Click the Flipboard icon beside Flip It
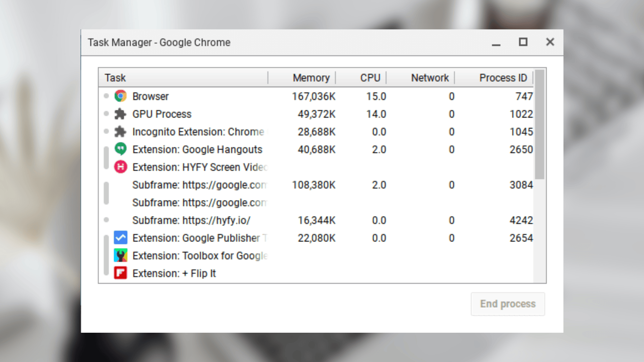This screenshot has width=644, height=362. 120,273
